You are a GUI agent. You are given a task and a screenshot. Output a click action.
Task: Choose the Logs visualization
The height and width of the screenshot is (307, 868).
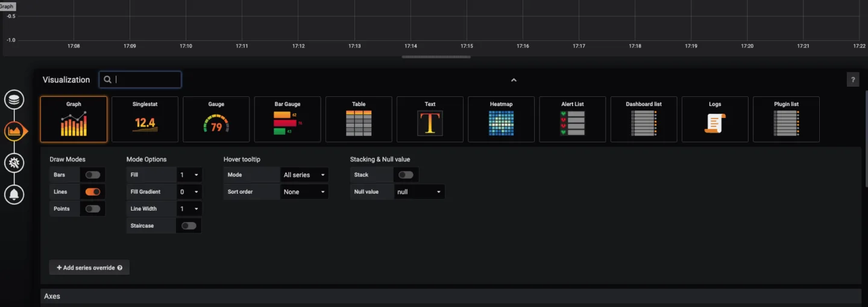[x=715, y=119]
